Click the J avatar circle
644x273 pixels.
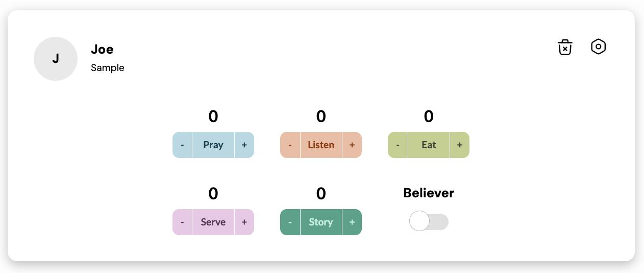pos(56,59)
